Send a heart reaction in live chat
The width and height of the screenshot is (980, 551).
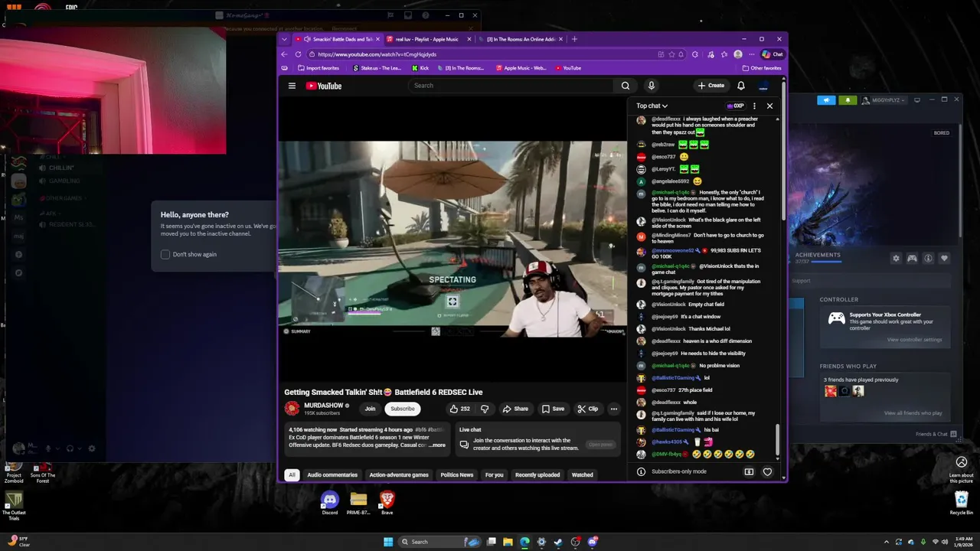pyautogui.click(x=767, y=471)
